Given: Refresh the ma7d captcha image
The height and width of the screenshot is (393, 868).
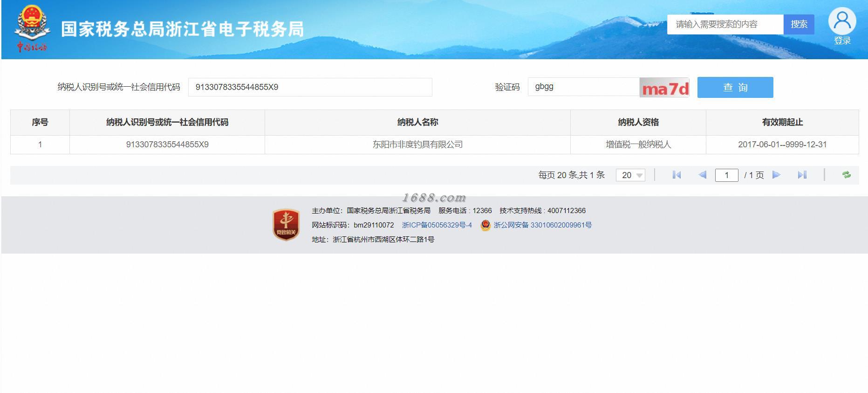Looking at the screenshot, I should tap(664, 87).
